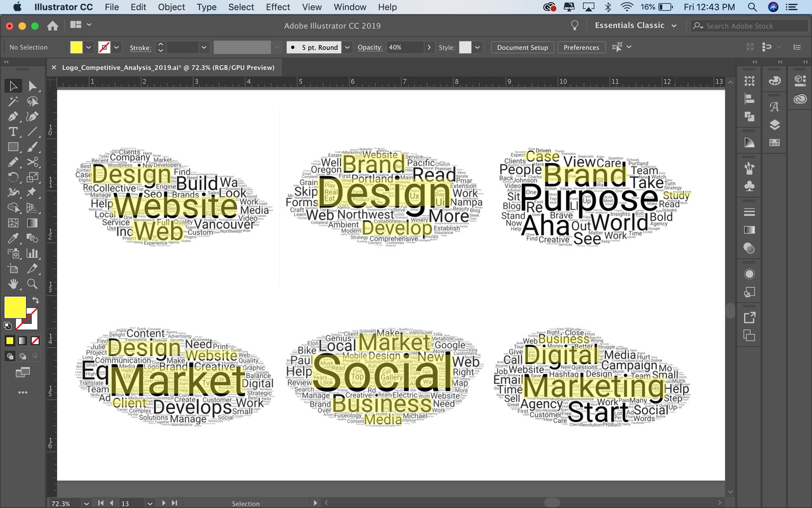Set paint mode to None

[x=35, y=341]
